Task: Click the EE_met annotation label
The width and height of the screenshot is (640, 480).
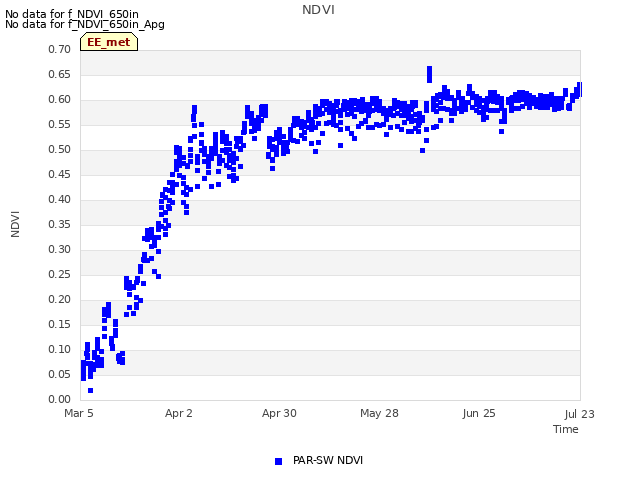Action: pyautogui.click(x=109, y=42)
